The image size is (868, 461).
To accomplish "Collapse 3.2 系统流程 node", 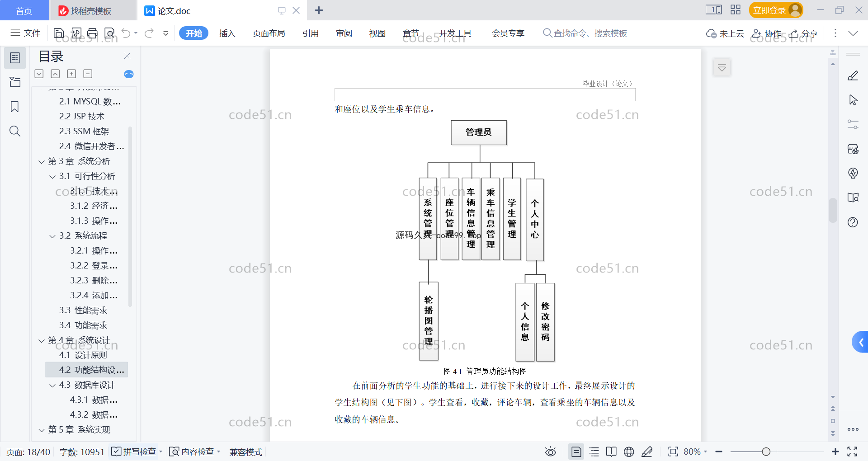I will tap(52, 236).
